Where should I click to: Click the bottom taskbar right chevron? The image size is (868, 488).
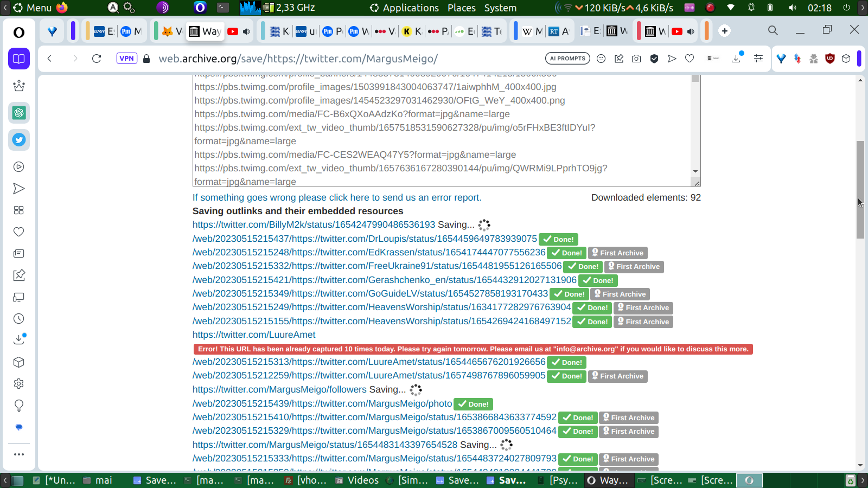pyautogui.click(x=863, y=480)
